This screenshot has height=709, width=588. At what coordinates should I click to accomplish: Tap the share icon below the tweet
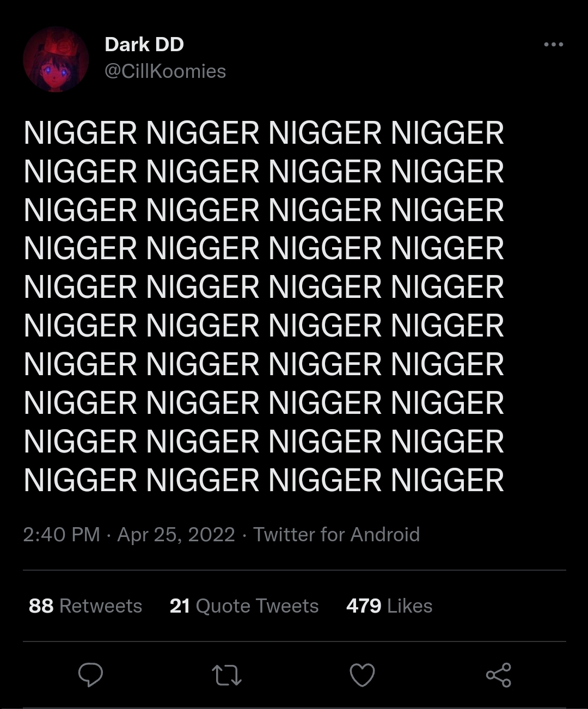tap(498, 675)
